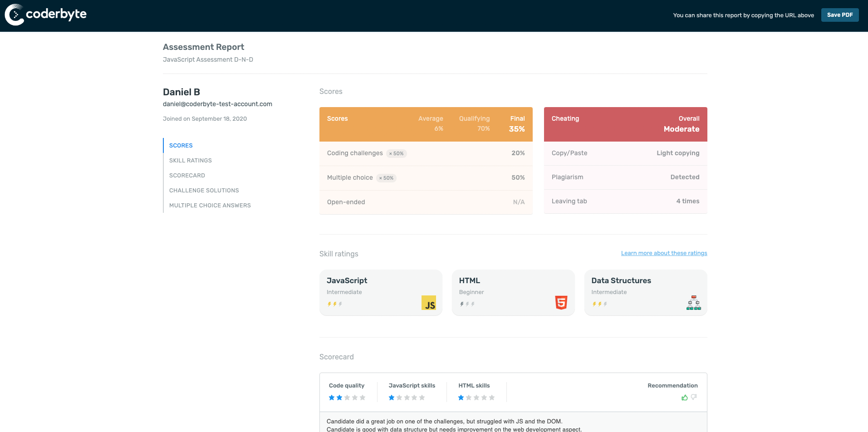Toggle the second star for JavaScript skills

[x=399, y=398]
